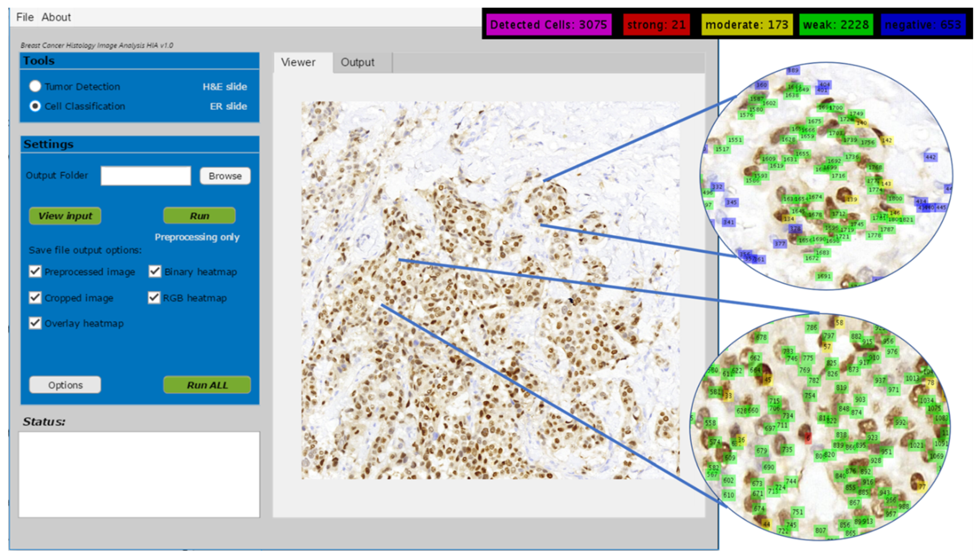Viewport: 979px width, 560px height.
Task: Select the Viewer tab
Action: tap(298, 62)
